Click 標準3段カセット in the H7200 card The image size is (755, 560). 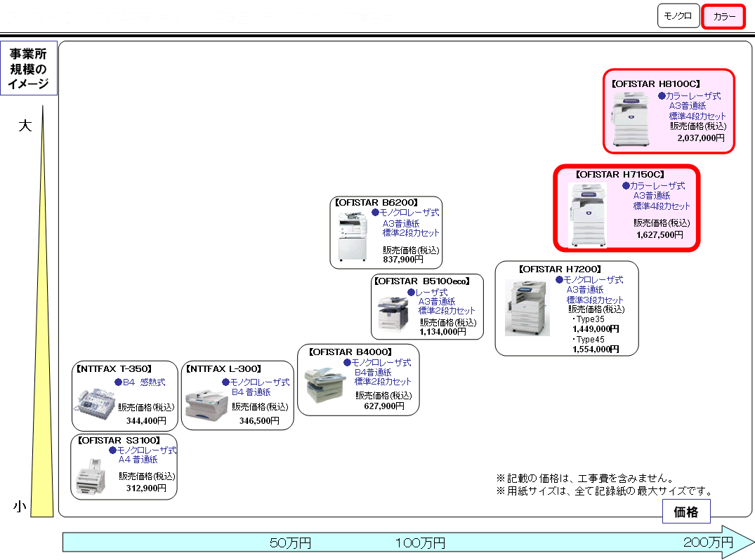[x=595, y=300]
